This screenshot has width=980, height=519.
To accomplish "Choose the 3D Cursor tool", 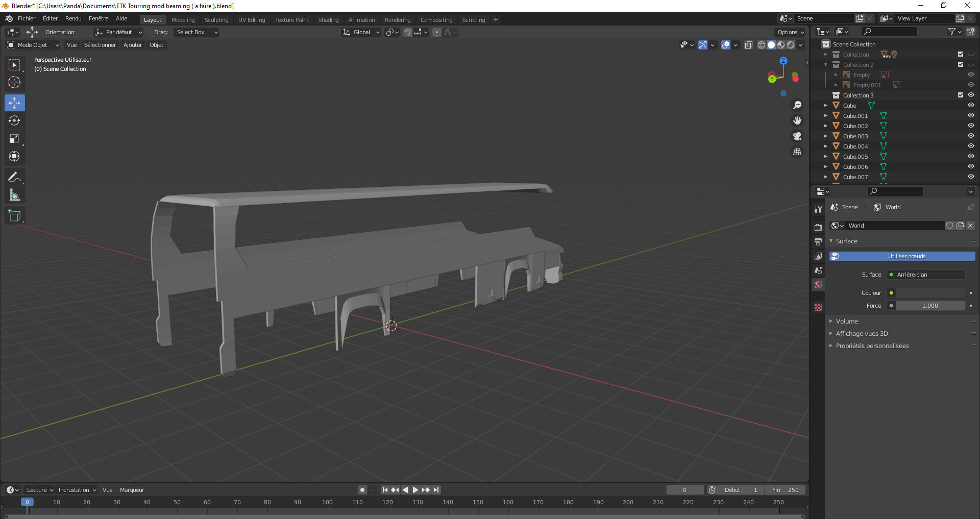I will pos(14,82).
